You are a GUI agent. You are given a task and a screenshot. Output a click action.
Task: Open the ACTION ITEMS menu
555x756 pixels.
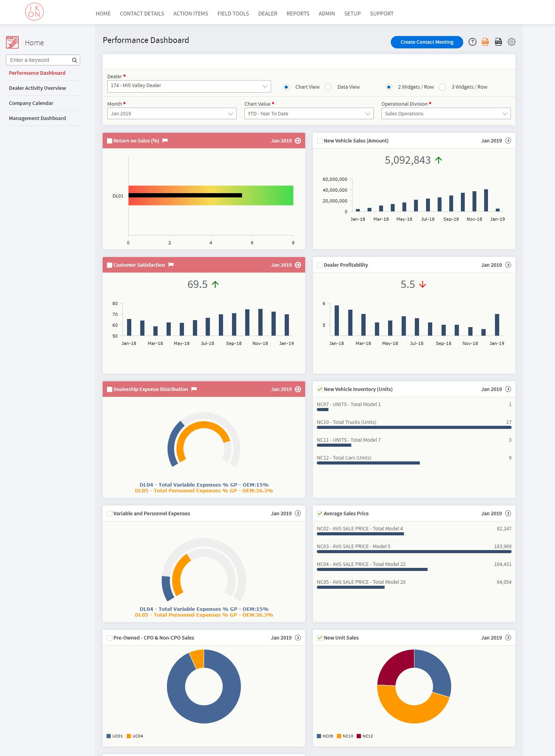[191, 14]
